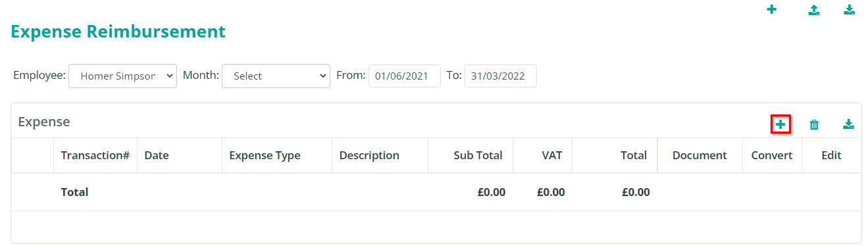
Task: Click the top-right page-level plus icon
Action: 772,10
